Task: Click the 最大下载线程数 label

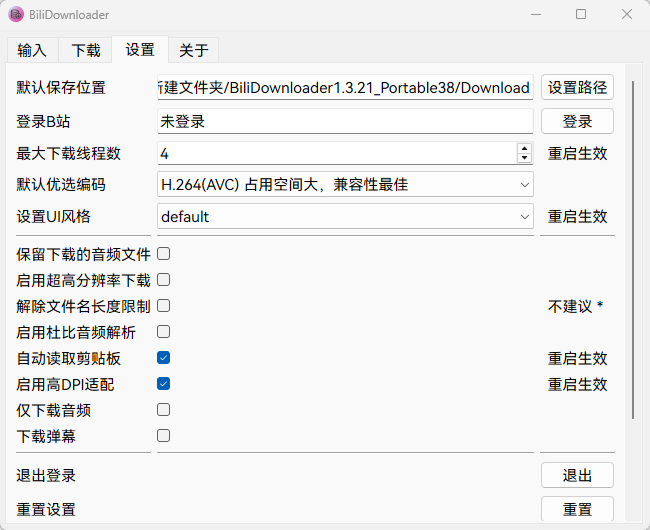Action: (68, 154)
